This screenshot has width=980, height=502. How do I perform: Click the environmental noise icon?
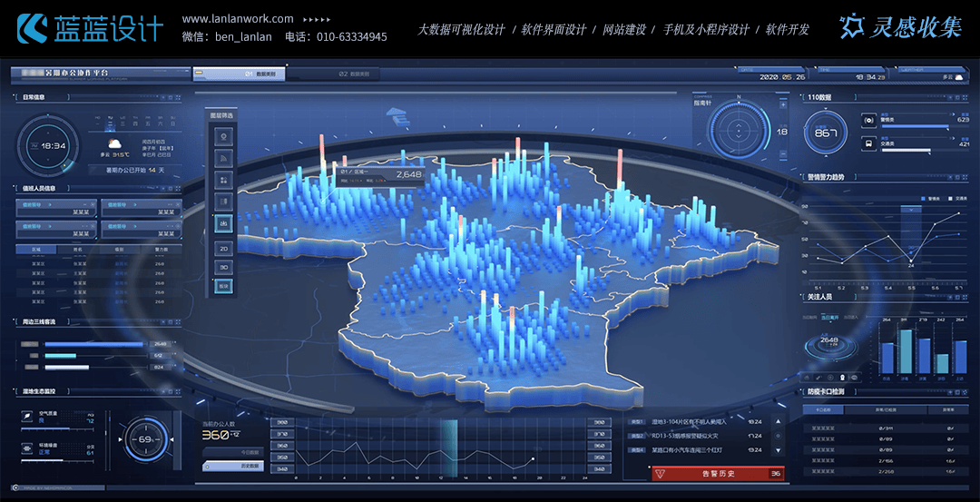click(28, 448)
